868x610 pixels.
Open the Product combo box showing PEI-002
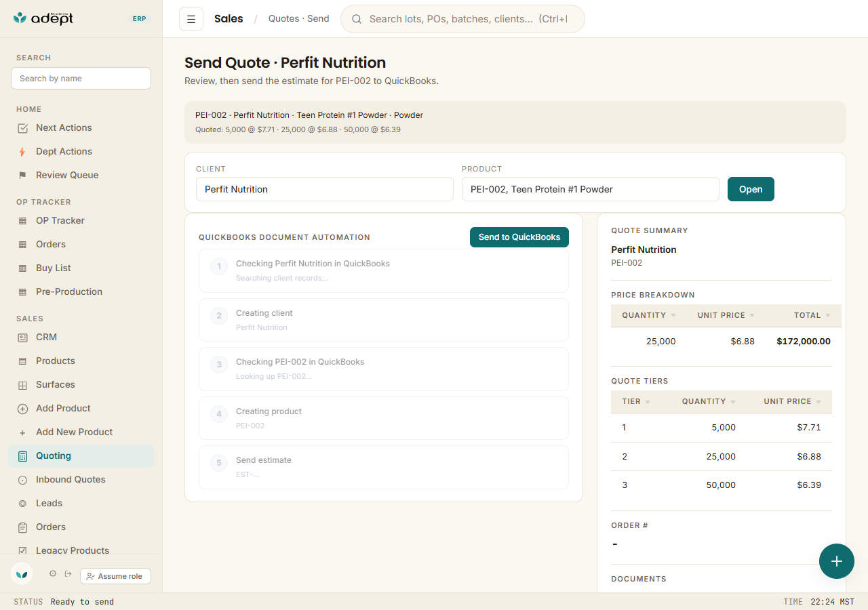coord(591,189)
